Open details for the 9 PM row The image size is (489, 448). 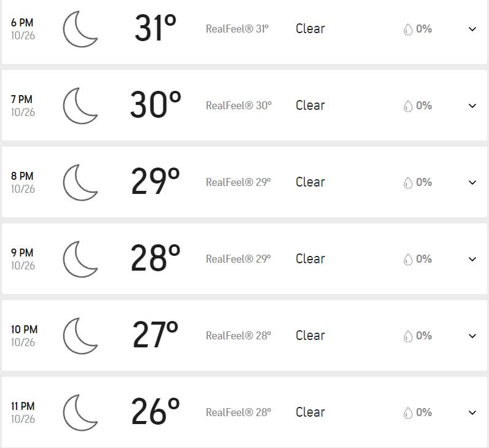coord(472,259)
